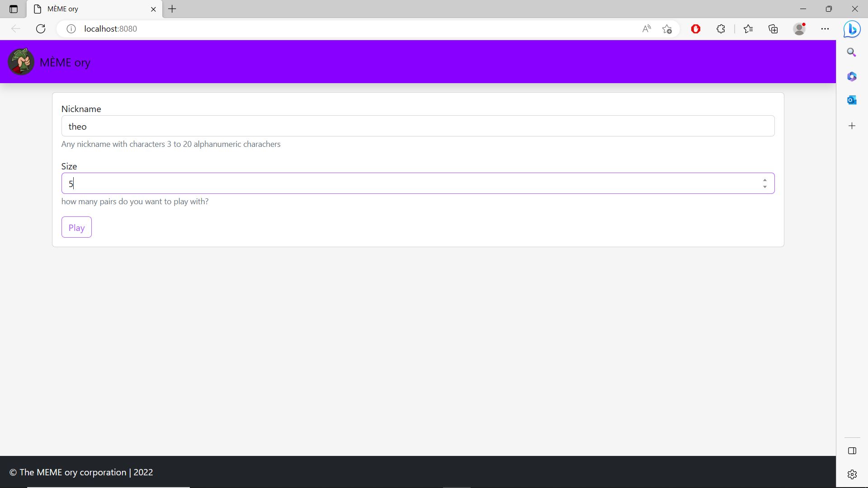Open the Settings and more menu
Image resolution: width=868 pixels, height=488 pixels.
(x=825, y=28)
